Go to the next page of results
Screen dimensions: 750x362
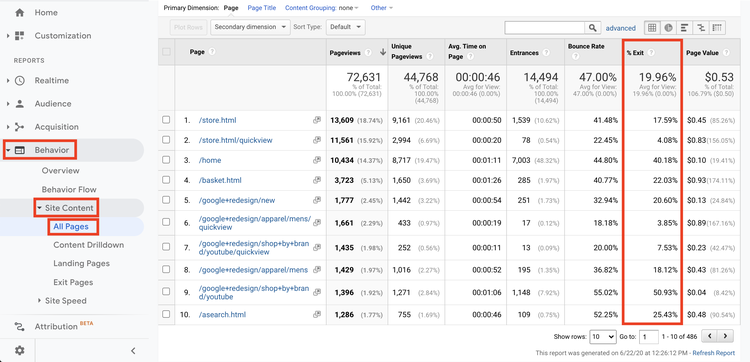click(x=726, y=336)
